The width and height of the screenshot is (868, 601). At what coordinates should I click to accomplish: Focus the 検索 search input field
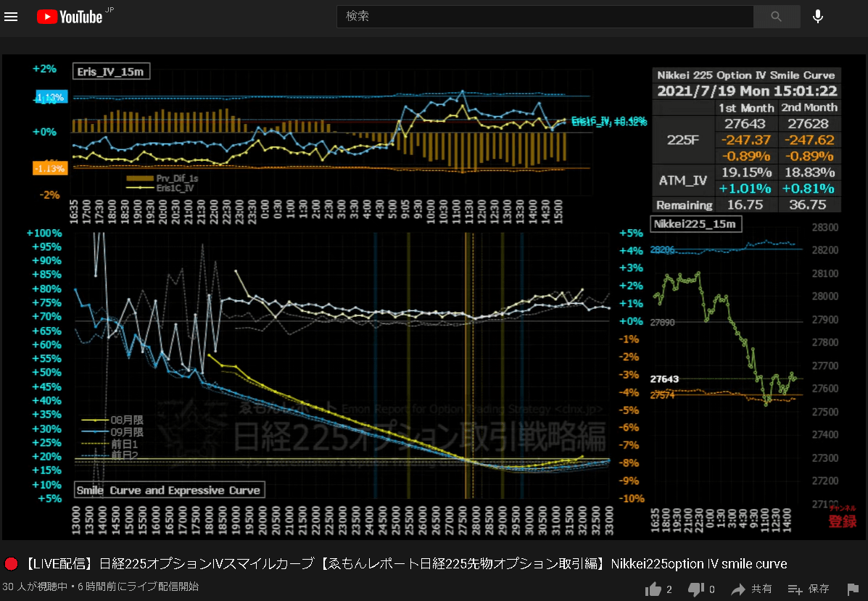coord(545,17)
